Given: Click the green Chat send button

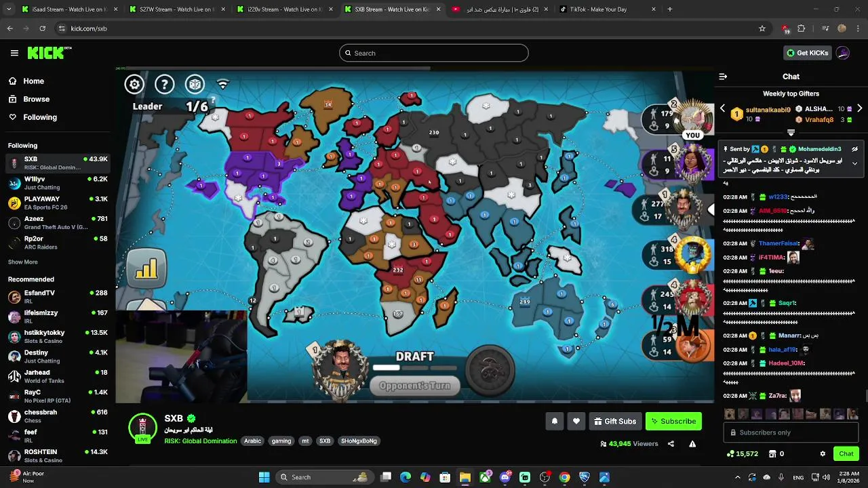Looking at the screenshot, I should click(x=846, y=453).
